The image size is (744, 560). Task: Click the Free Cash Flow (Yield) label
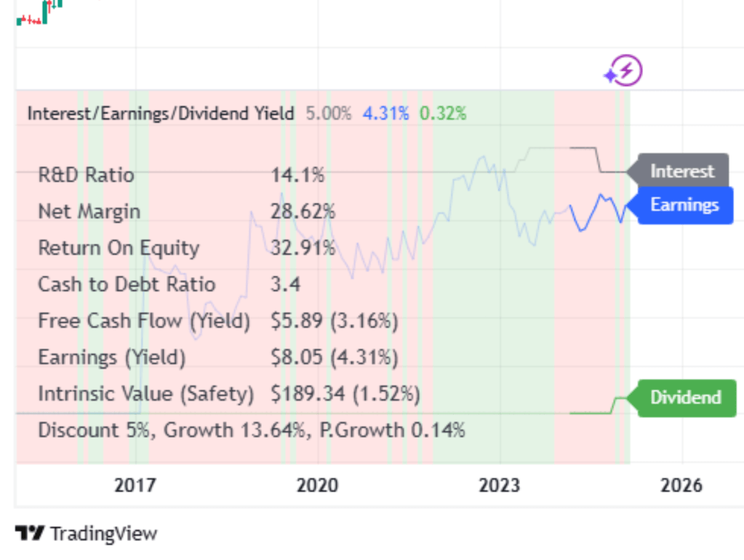pyautogui.click(x=143, y=321)
